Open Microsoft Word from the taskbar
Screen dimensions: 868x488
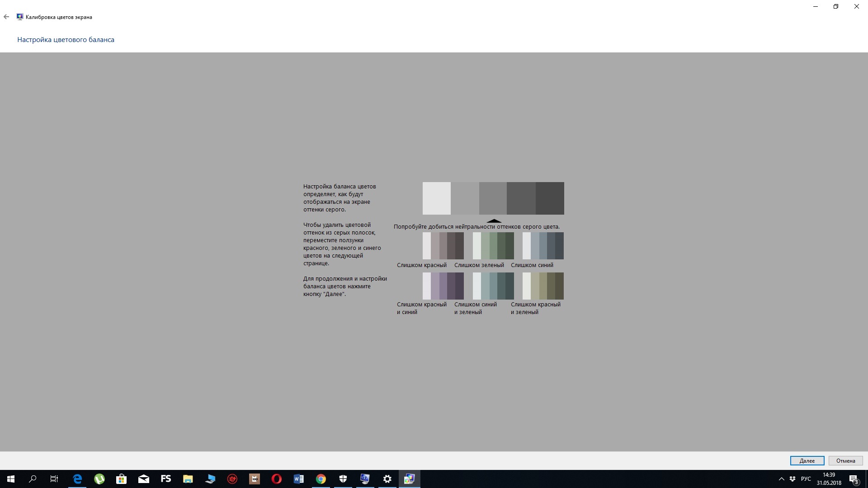click(299, 479)
